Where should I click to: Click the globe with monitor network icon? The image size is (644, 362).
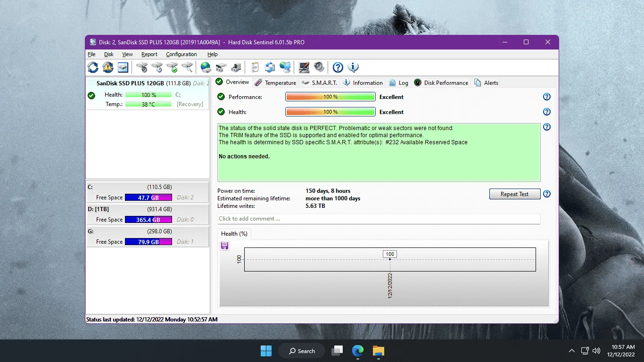285,67
